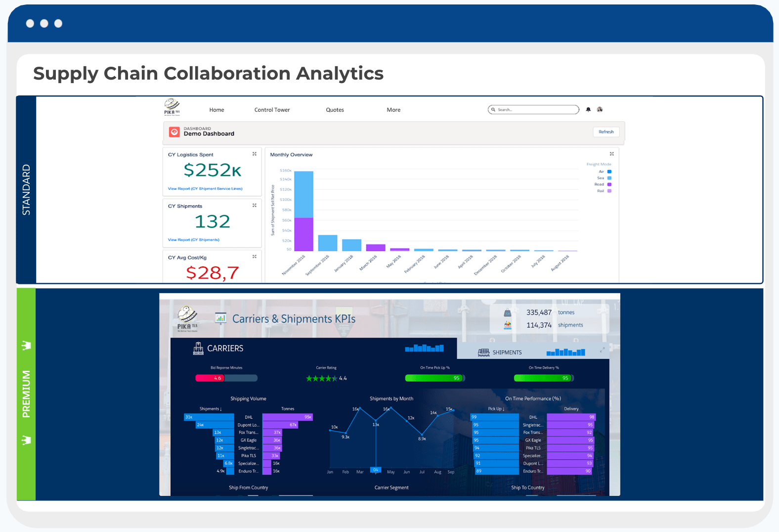The width and height of the screenshot is (779, 532).
Task: Open the More navigation menu
Action: coord(393,110)
